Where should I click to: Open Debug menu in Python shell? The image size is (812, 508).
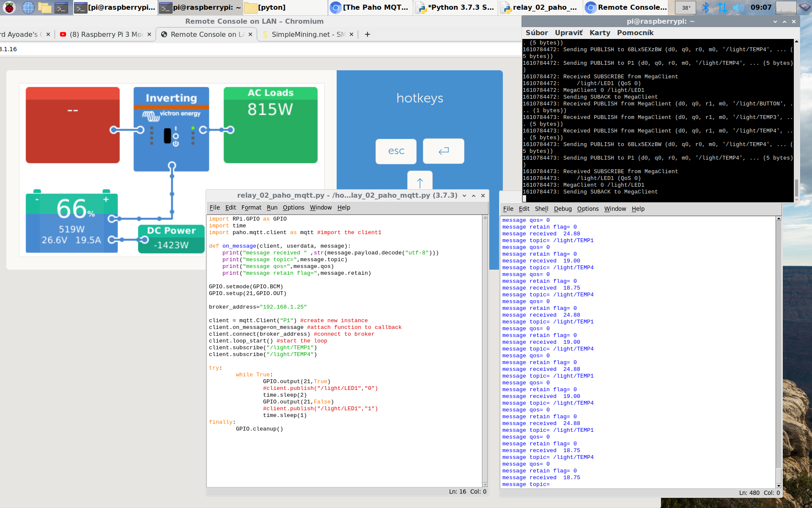click(x=562, y=209)
